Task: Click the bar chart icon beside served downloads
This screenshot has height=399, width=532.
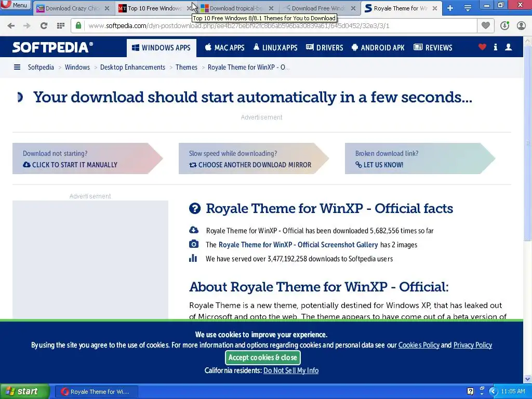Action: (193, 258)
